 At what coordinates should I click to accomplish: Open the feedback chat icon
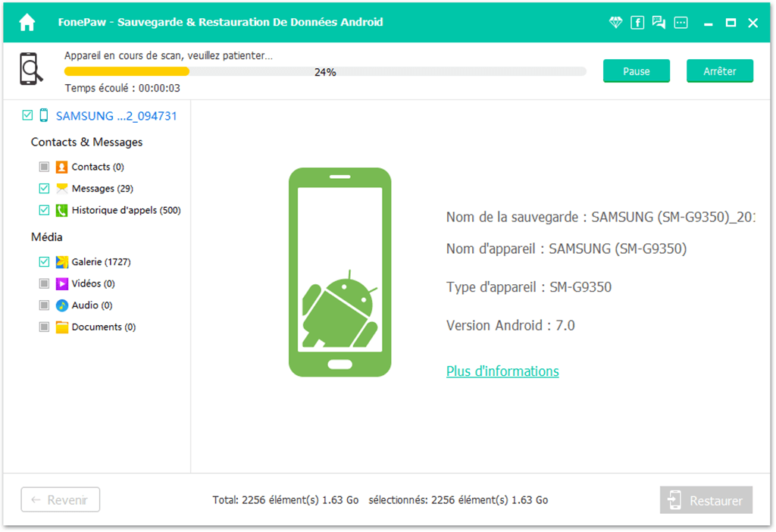[659, 22]
